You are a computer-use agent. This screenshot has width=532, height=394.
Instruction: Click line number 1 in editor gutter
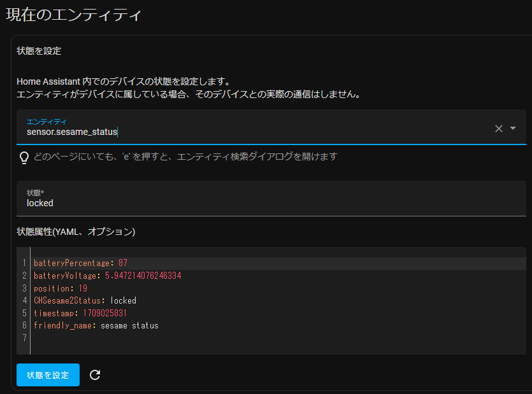[24, 263]
